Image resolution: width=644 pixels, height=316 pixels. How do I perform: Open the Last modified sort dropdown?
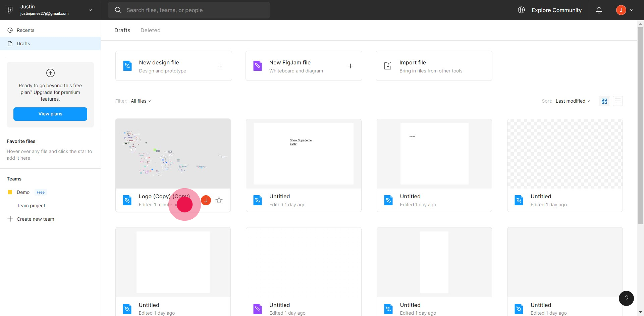(573, 101)
